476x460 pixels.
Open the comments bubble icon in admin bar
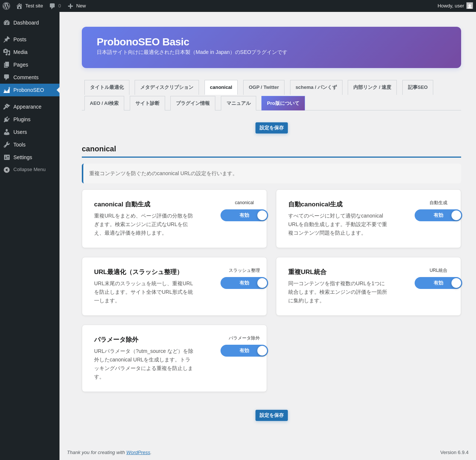tap(52, 6)
